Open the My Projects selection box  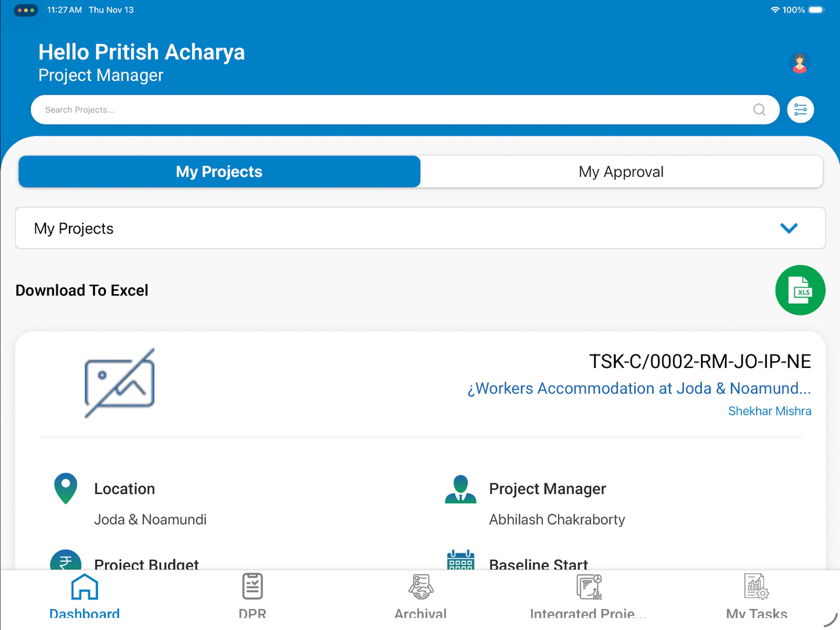420,228
